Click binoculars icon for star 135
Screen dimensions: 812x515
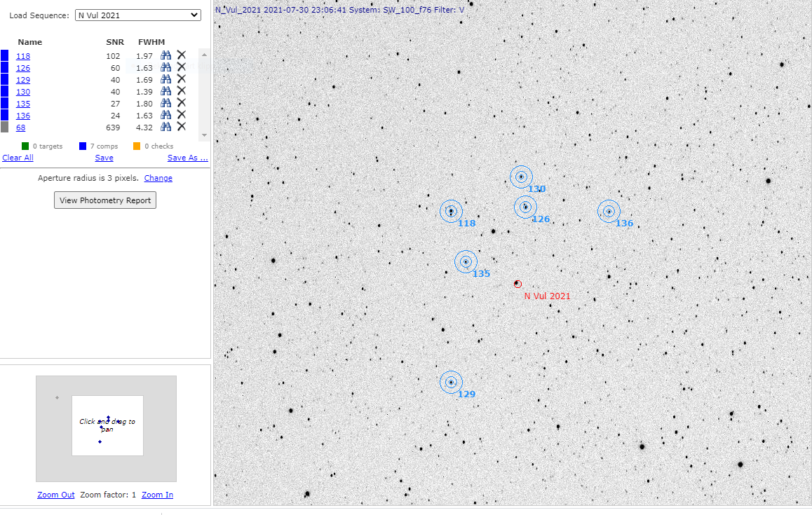click(166, 103)
